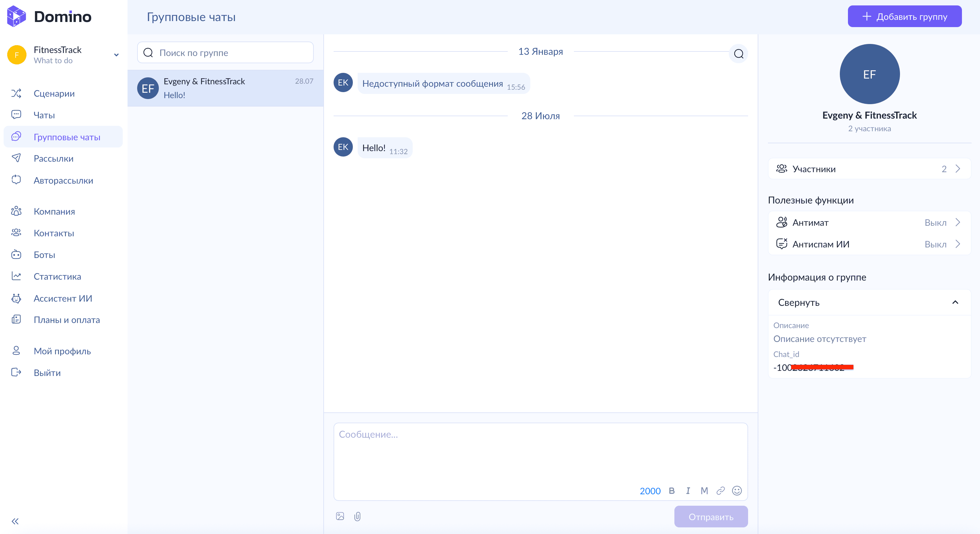This screenshot has height=534, width=980.
Task: Click the large EF group avatar
Action: [x=869, y=74]
